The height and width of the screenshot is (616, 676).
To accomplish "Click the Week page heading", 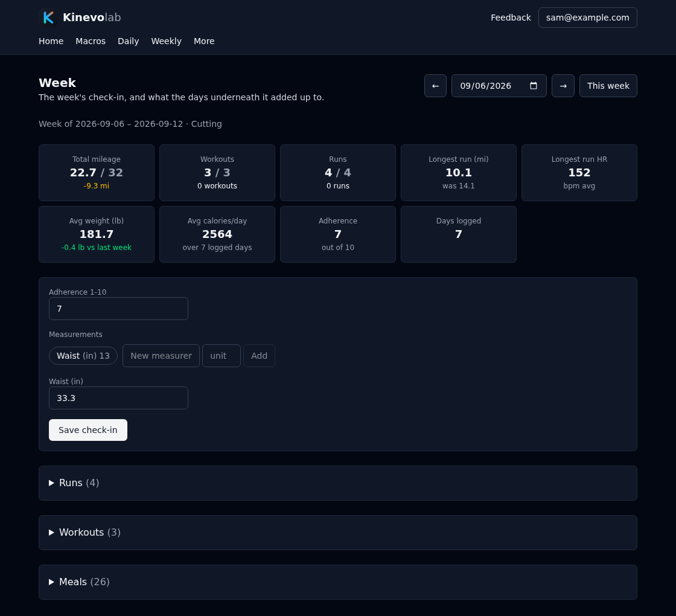I will [57, 83].
